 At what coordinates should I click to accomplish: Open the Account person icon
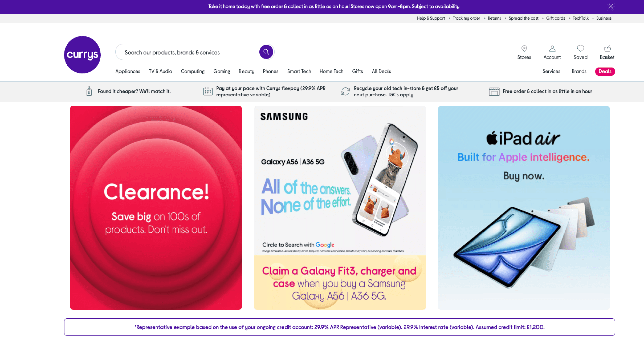552,48
